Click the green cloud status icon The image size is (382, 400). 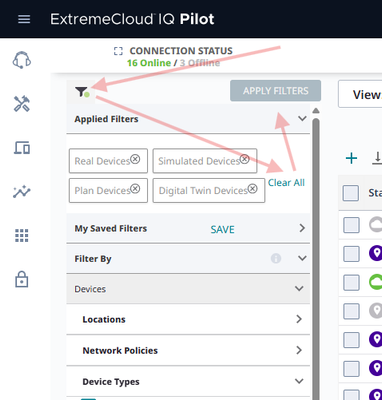376,282
